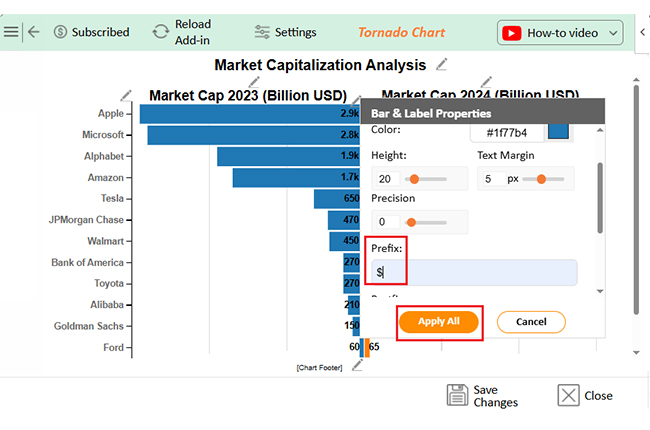This screenshot has height=430, width=650.
Task: Click the Save Changes floppy disk icon
Action: (x=457, y=395)
